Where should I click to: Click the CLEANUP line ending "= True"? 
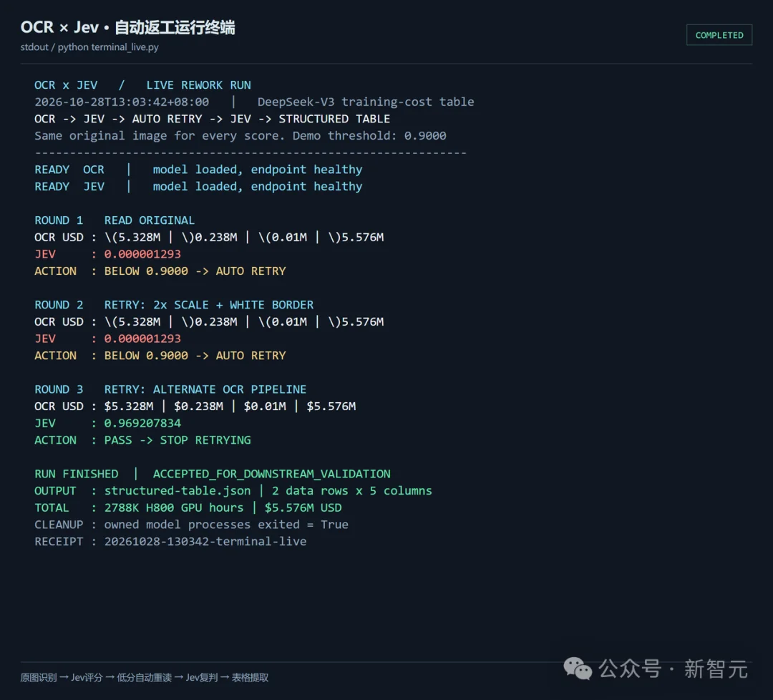pyautogui.click(x=191, y=525)
